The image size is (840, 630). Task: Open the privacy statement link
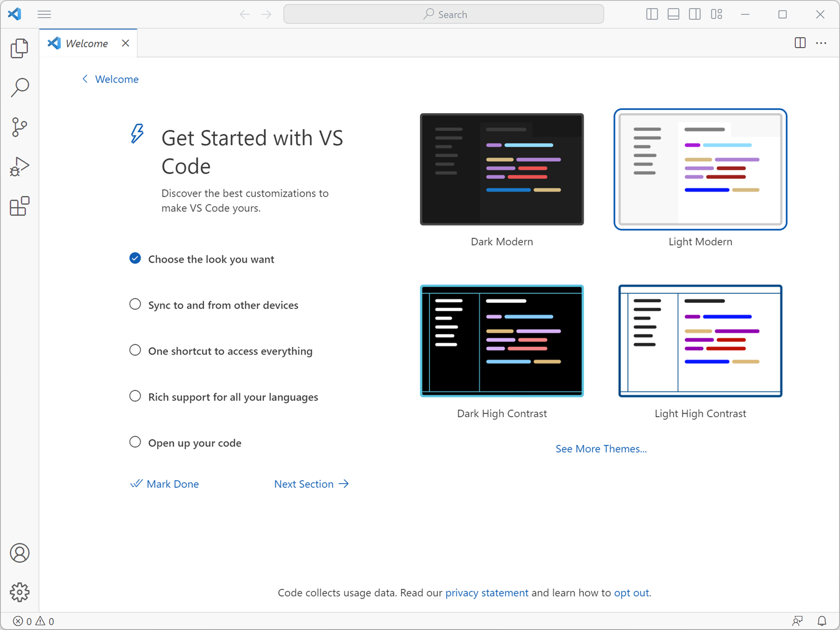click(x=487, y=592)
